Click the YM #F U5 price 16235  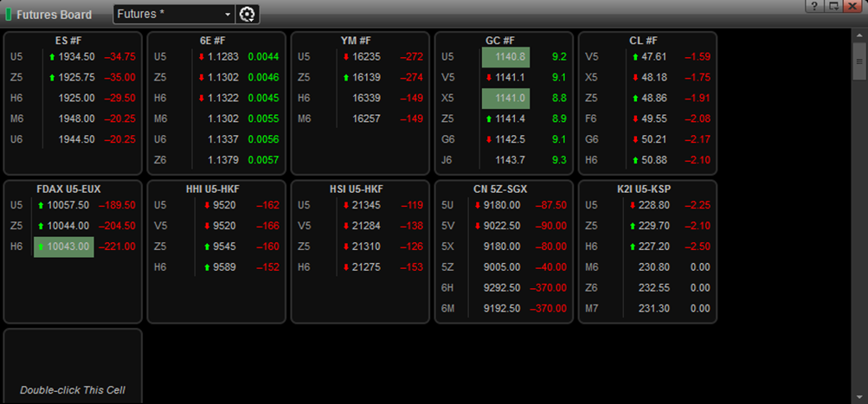click(x=366, y=56)
